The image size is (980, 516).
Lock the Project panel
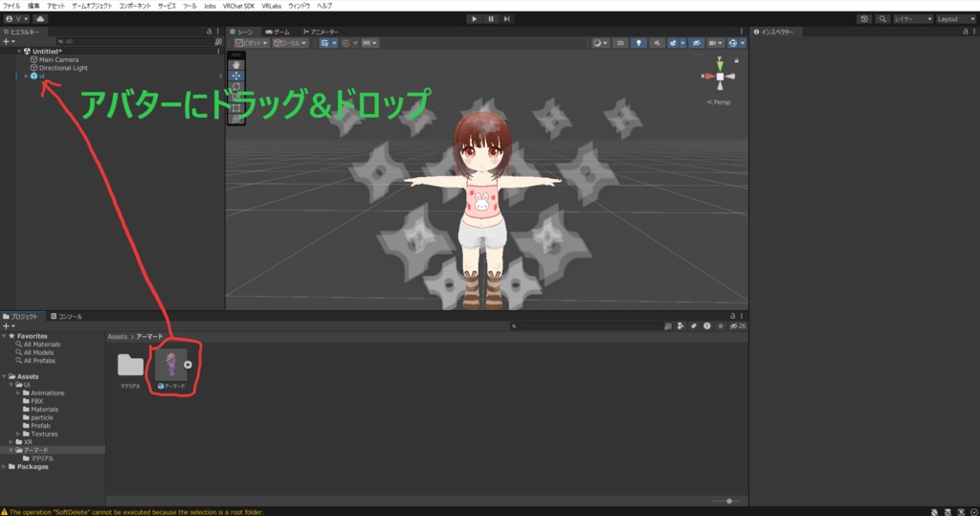click(733, 316)
